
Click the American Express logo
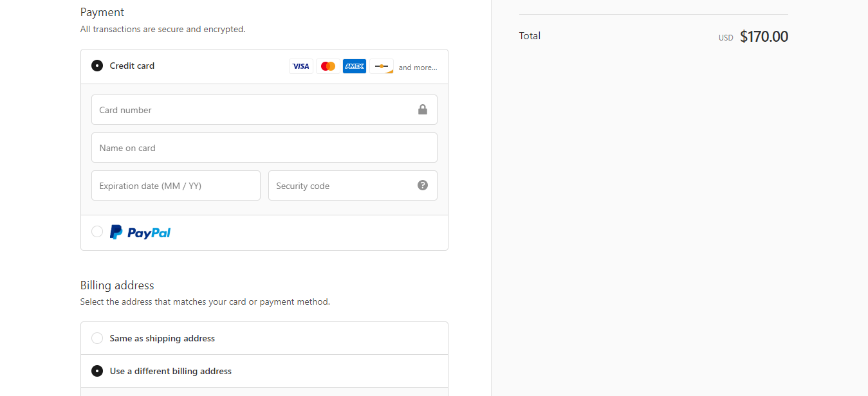[x=355, y=66]
